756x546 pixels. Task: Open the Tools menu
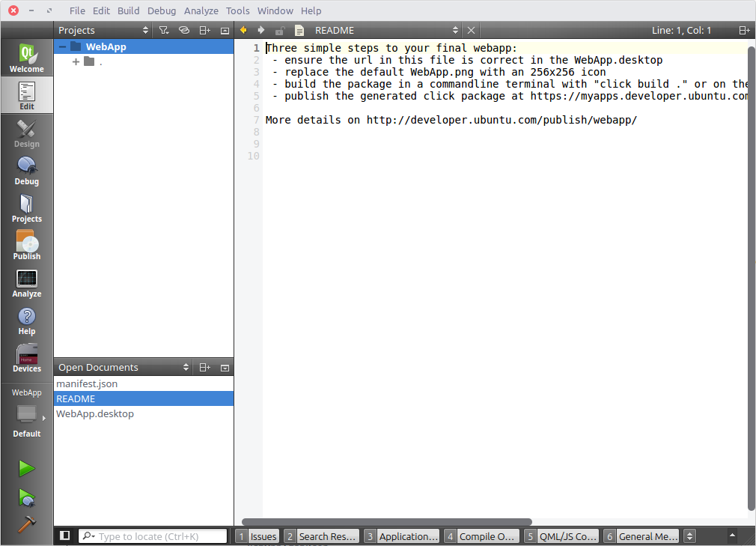238,10
